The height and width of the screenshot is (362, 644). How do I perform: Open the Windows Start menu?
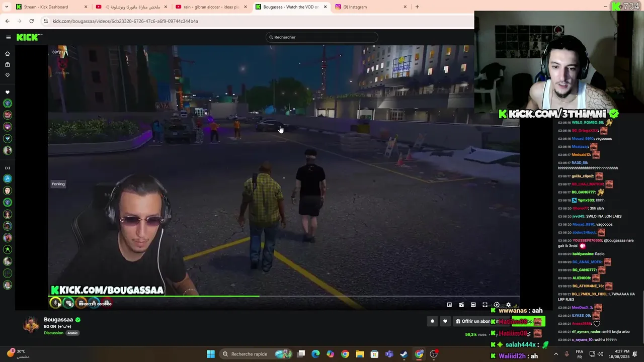pyautogui.click(x=211, y=354)
